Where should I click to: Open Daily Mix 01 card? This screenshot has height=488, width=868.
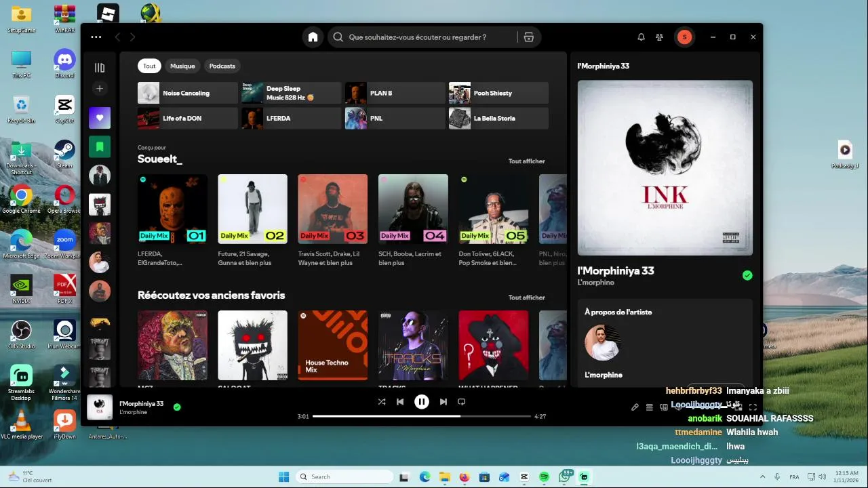pos(172,220)
